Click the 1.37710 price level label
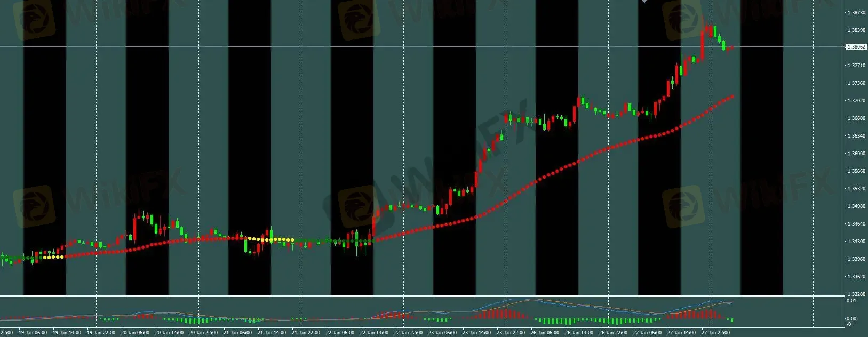The height and width of the screenshot is (337, 868). (856, 66)
